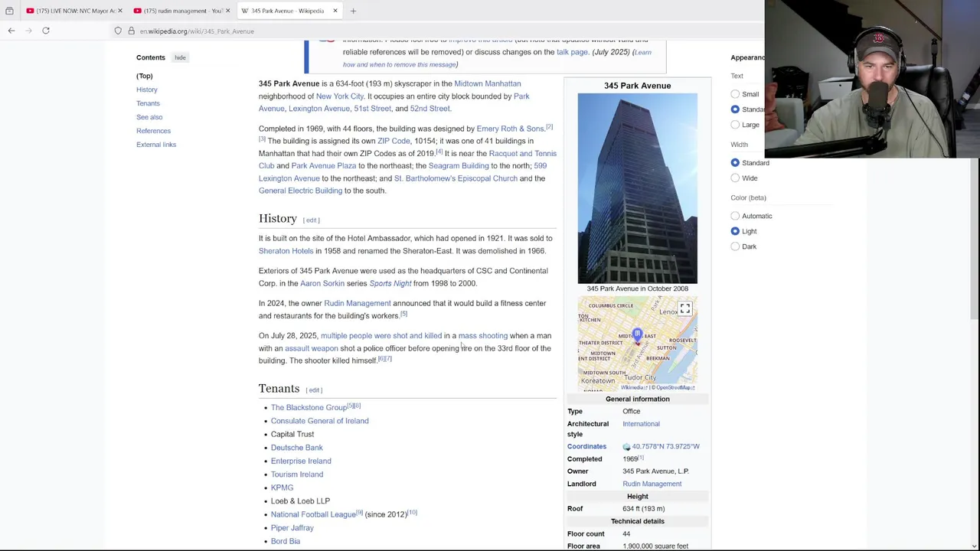Image resolution: width=980 pixels, height=551 pixels.
Task: Click the blue building marker on the map
Action: tap(637, 334)
